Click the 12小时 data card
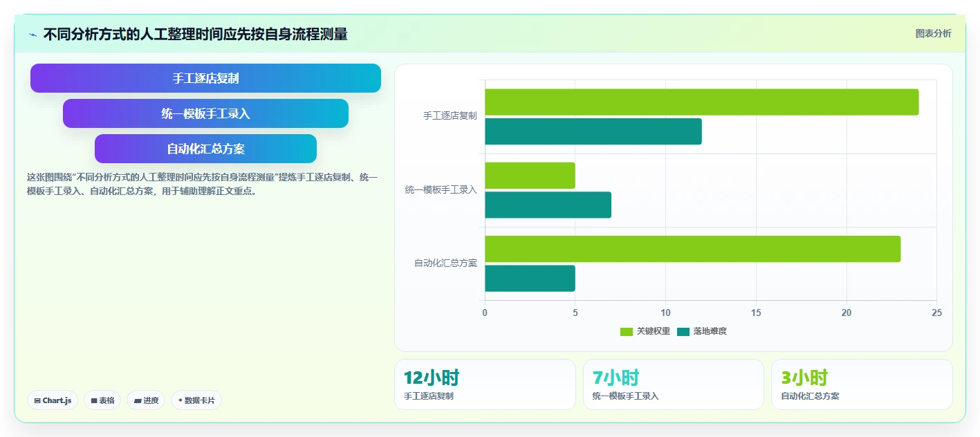 point(485,384)
